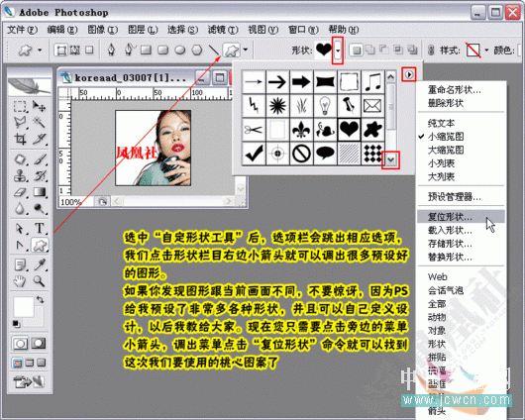The width and height of the screenshot is (525, 420).
Task: Select the Zoom tool
Action: click(x=40, y=280)
